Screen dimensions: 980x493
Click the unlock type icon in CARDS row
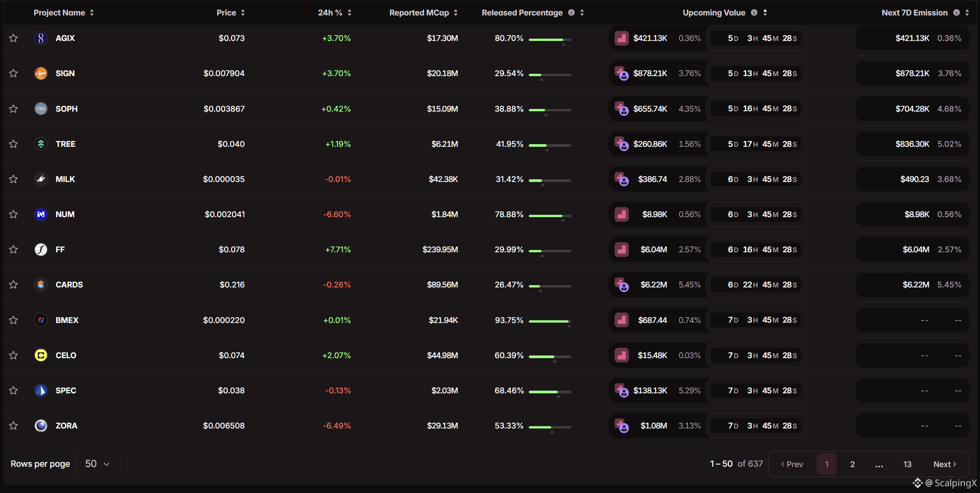[x=622, y=285]
